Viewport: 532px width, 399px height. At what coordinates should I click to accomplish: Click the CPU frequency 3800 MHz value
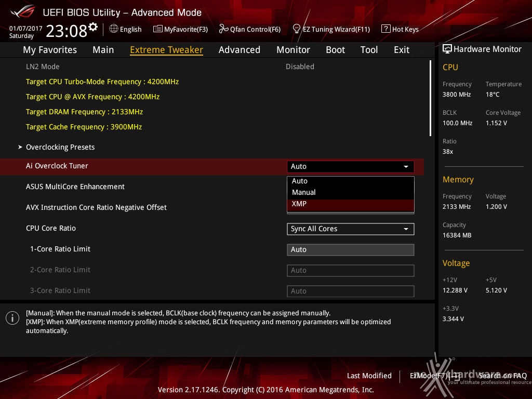point(457,95)
